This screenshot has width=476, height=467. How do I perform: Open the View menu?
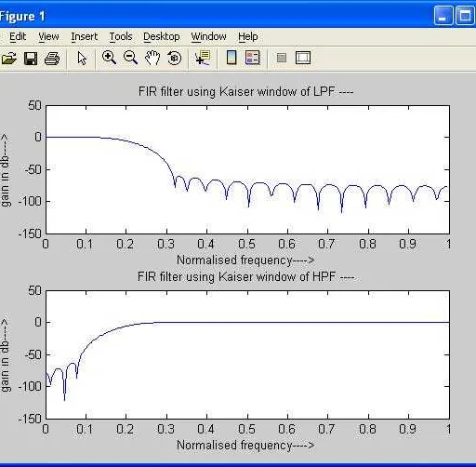(x=48, y=36)
